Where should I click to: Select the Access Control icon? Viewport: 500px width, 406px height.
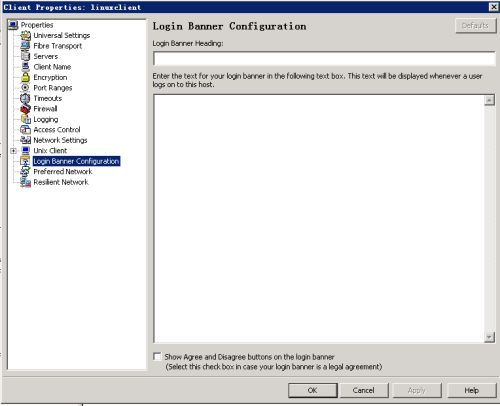[25, 129]
